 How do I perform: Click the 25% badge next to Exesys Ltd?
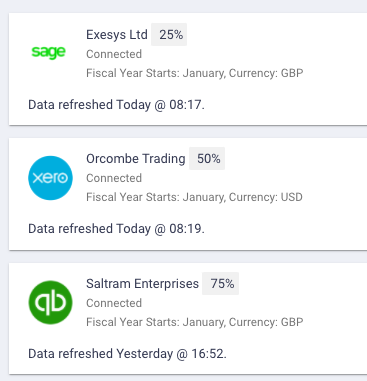click(169, 35)
